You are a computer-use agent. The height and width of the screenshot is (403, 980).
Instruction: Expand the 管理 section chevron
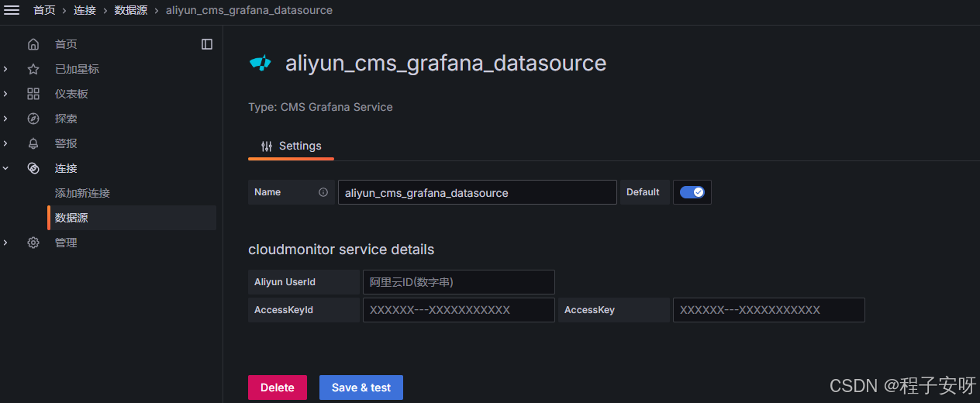coord(6,243)
